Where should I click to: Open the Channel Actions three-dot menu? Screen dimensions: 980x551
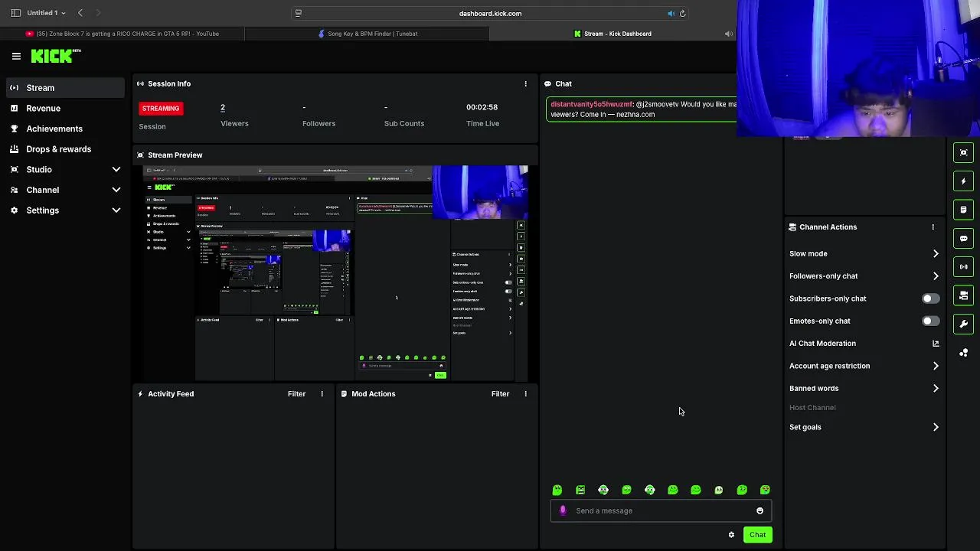[933, 227]
